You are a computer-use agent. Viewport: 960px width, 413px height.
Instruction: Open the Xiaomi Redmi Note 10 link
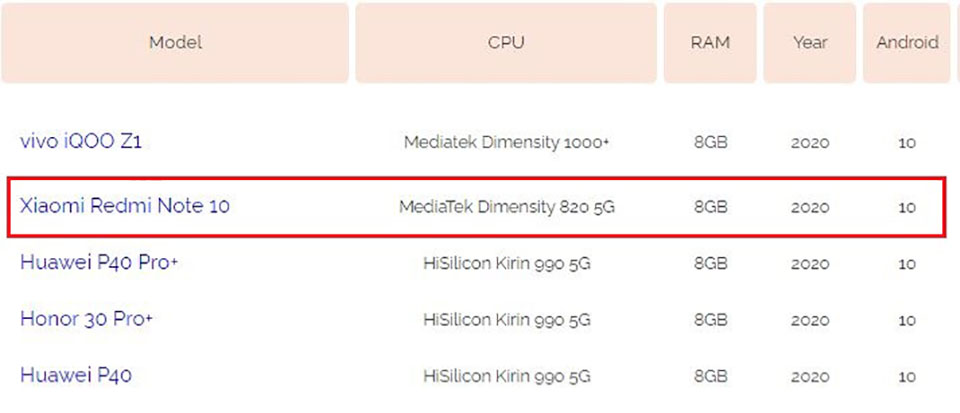point(125,206)
